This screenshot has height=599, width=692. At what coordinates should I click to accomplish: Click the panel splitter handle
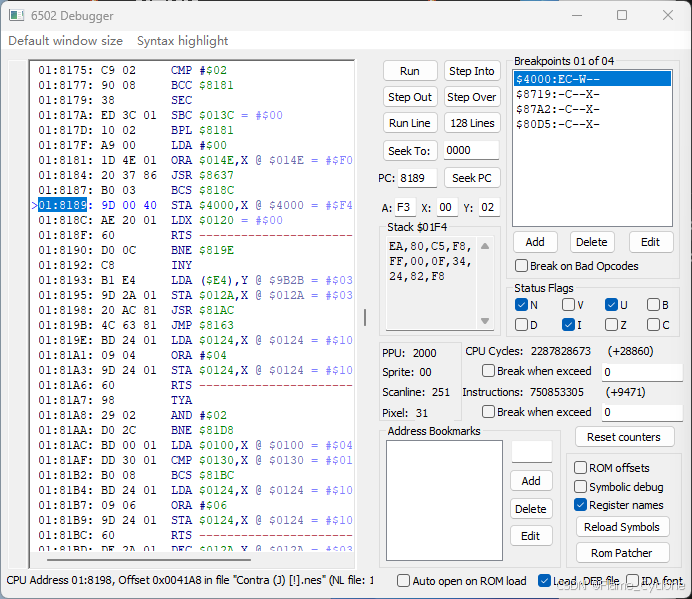(365, 317)
